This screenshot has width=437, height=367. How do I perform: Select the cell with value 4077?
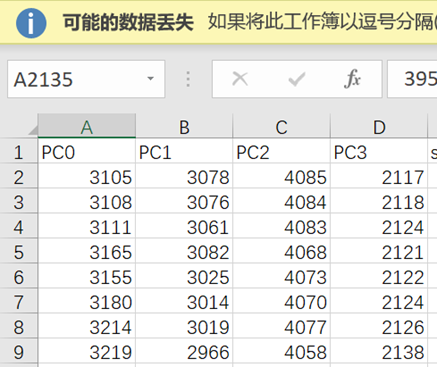click(x=281, y=327)
